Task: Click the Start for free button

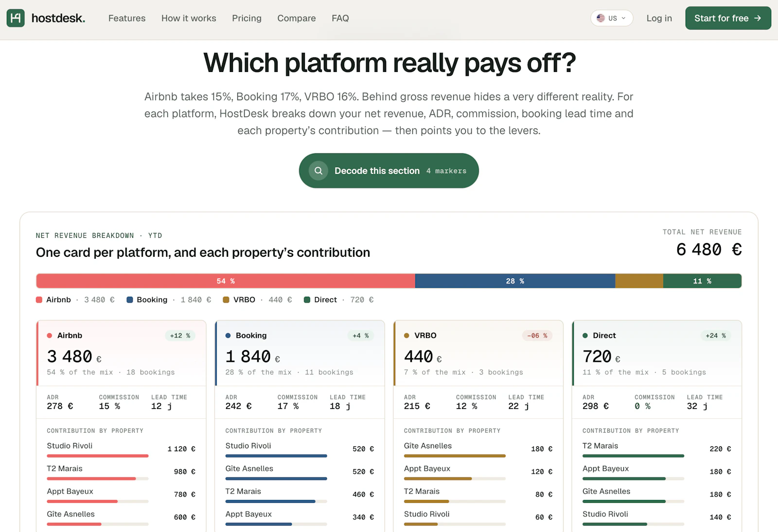Action: 728,18
